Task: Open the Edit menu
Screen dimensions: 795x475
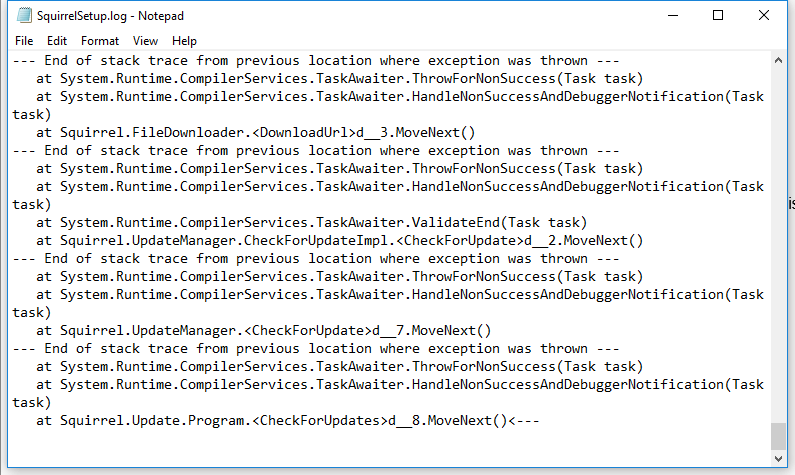Action: (57, 41)
